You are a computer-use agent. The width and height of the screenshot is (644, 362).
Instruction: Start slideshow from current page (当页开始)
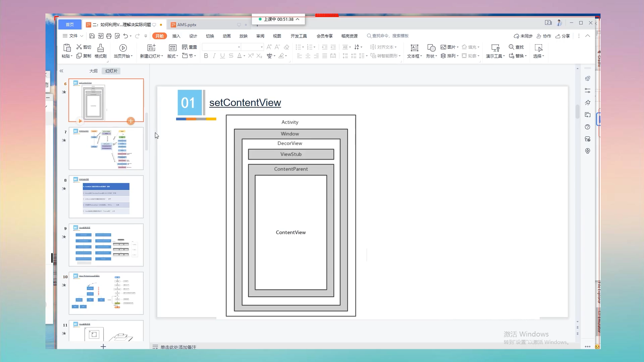[123, 48]
